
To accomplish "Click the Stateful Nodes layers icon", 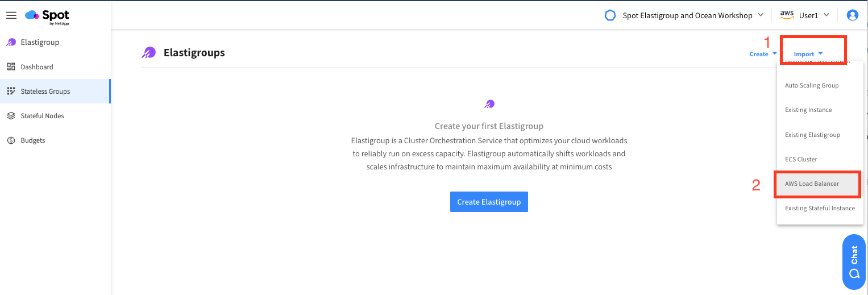I will [11, 116].
